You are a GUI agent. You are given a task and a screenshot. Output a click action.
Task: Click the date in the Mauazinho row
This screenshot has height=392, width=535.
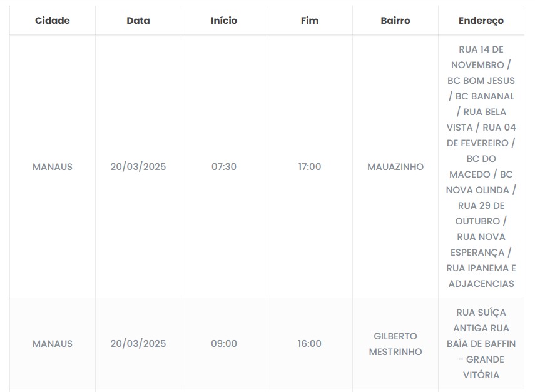[x=138, y=167]
